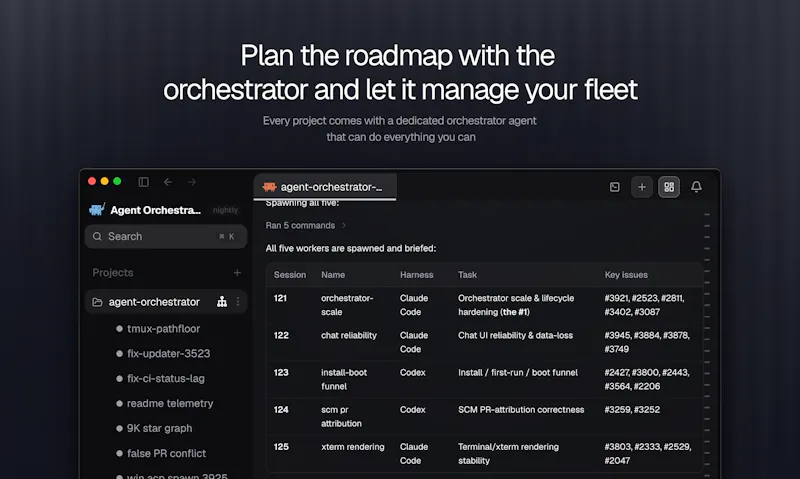The width and height of the screenshot is (800, 479).
Task: Focus the Search field
Action: 166,237
